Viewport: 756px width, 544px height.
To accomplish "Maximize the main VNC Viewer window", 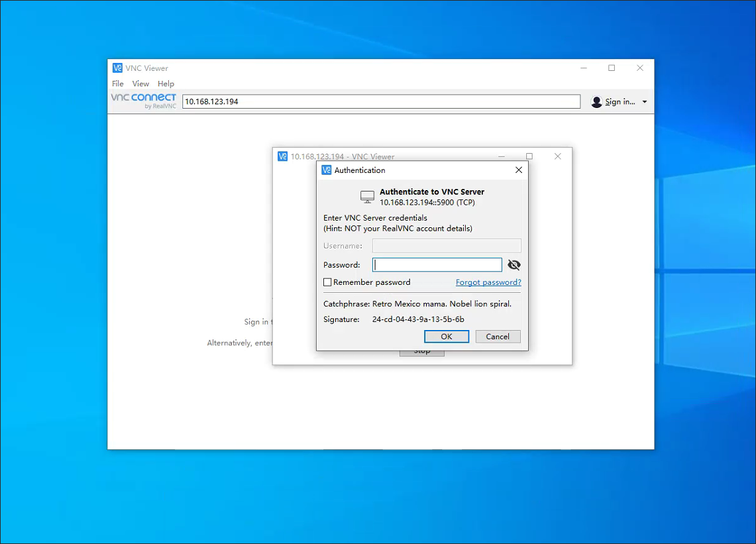I will tap(612, 68).
